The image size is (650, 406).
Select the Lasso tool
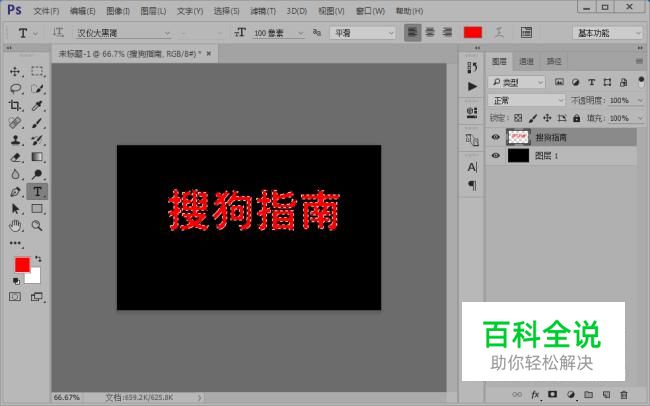[15, 88]
